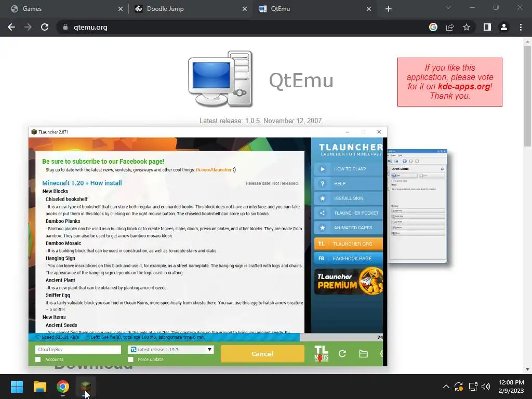Click the Help question mark icon
Image resolution: width=532 pixels, height=399 pixels.
pyautogui.click(x=322, y=183)
